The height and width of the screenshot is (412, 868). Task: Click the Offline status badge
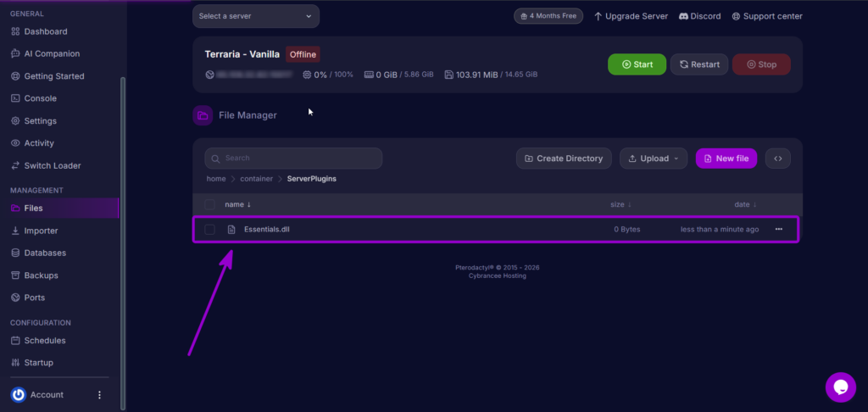pyautogui.click(x=303, y=54)
